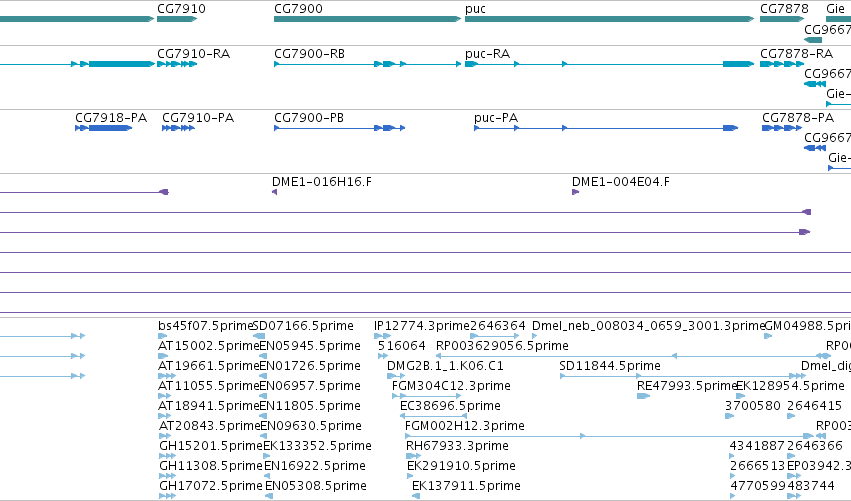
Task: Click the SD11844.5prime EST label
Action: pos(610,366)
